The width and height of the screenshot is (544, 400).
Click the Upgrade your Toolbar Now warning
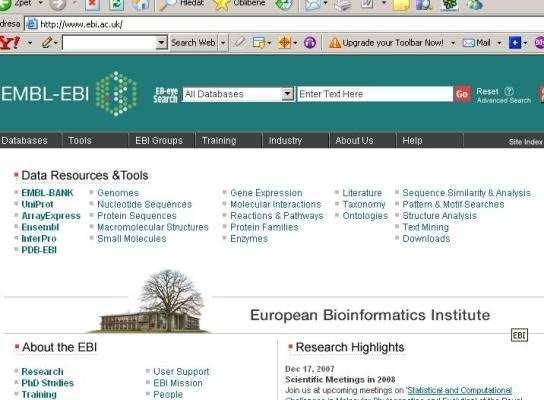coord(386,43)
